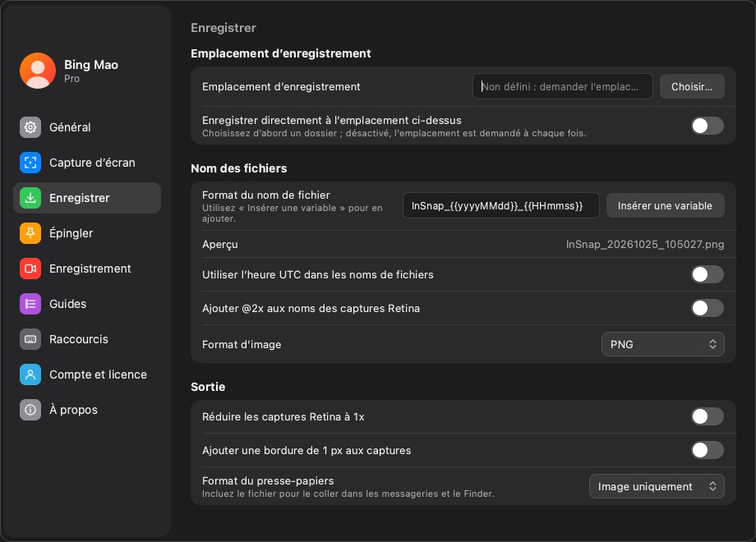Click the preview InSnap_20261025_105027.png
This screenshot has height=542, width=756.
[644, 245]
